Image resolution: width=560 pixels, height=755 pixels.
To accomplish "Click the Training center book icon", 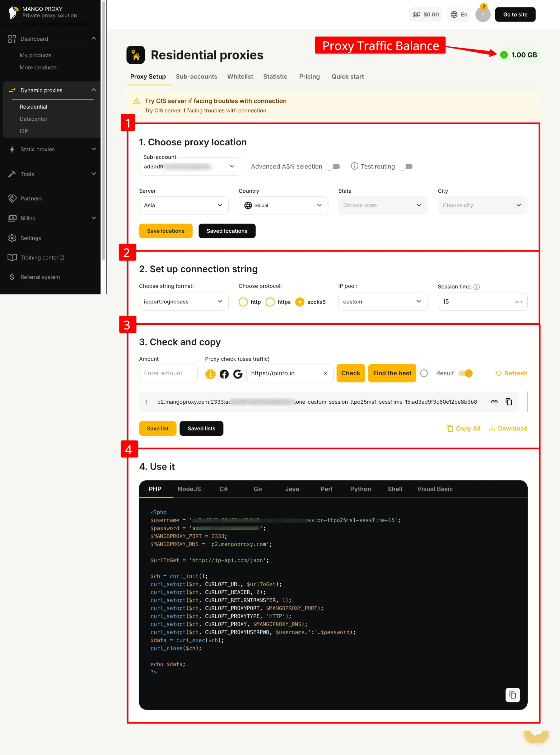I will pos(12,258).
